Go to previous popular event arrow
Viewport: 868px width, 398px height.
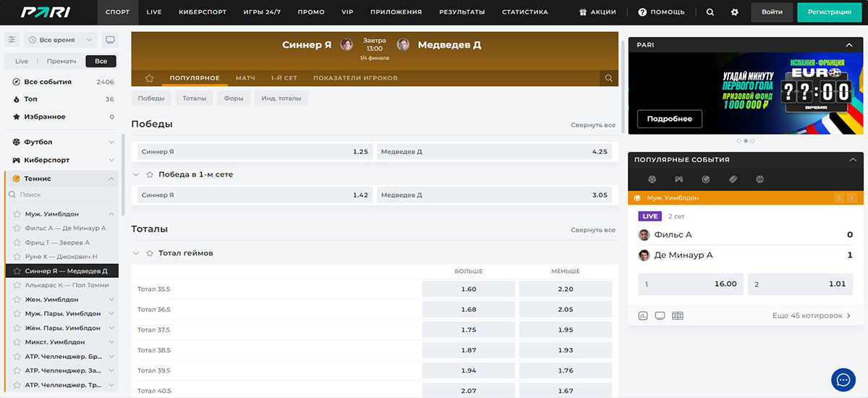pyautogui.click(x=840, y=198)
